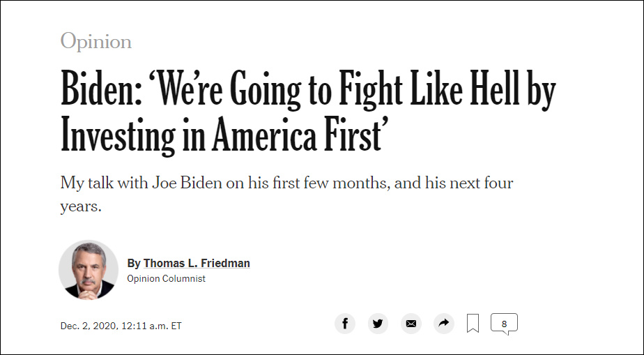Open Thomas L. Friedman's author page
The width and height of the screenshot is (644, 355).
(x=197, y=263)
